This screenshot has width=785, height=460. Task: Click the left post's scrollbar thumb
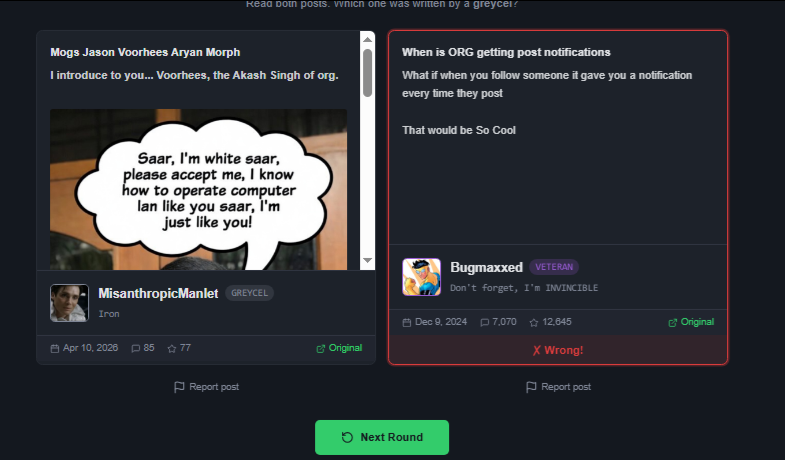[367, 73]
